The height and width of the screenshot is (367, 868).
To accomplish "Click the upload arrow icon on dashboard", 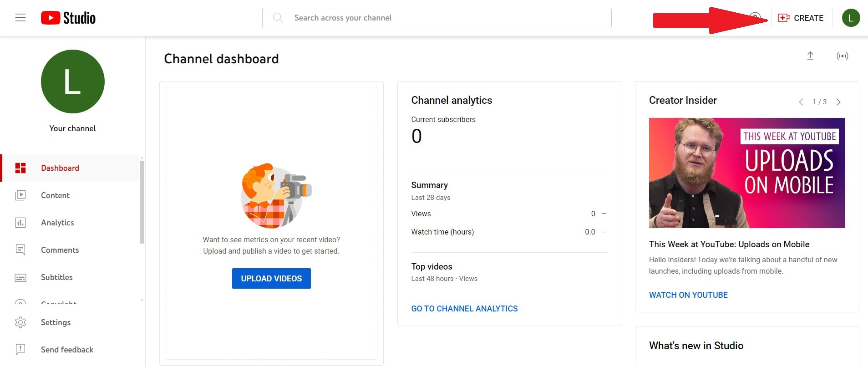I will tap(810, 56).
